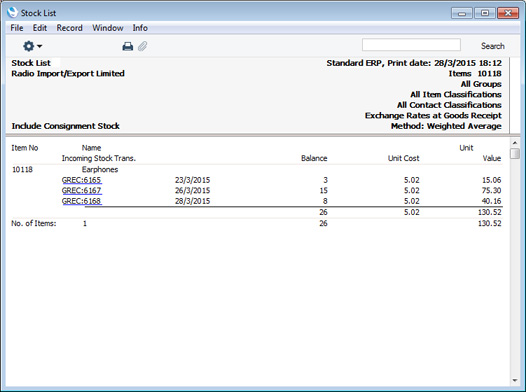The width and height of the screenshot is (526, 392).
Task: Maximize the Stock List window
Action: pos(485,13)
